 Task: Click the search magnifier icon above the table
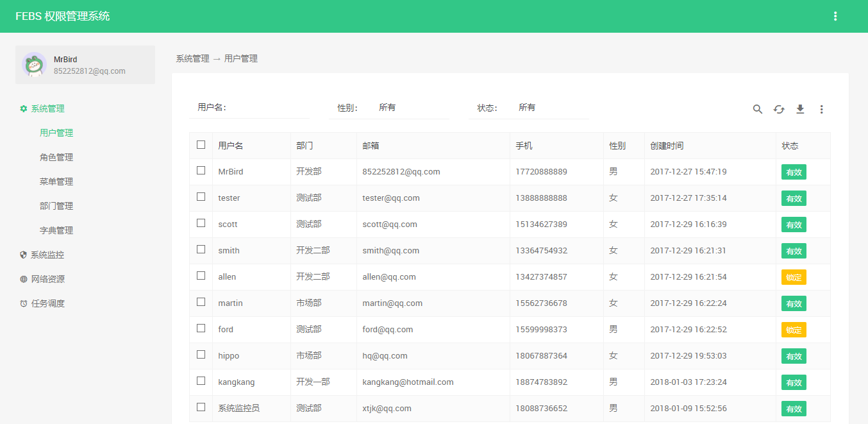pyautogui.click(x=758, y=109)
